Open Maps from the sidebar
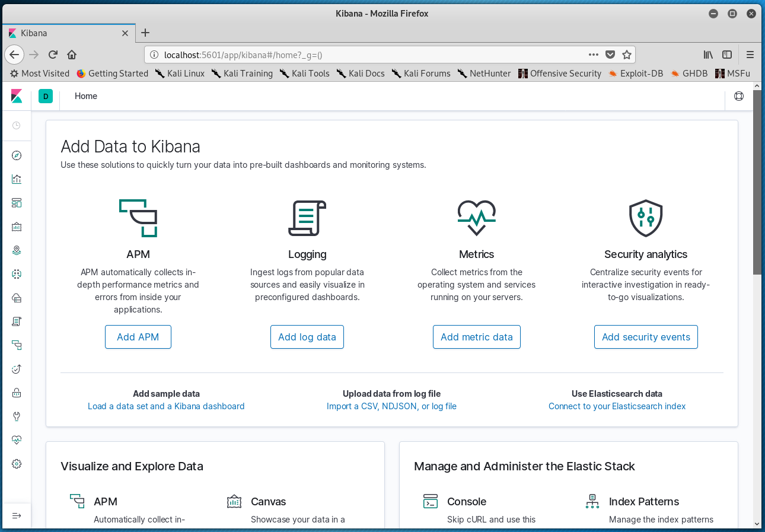 click(x=17, y=250)
